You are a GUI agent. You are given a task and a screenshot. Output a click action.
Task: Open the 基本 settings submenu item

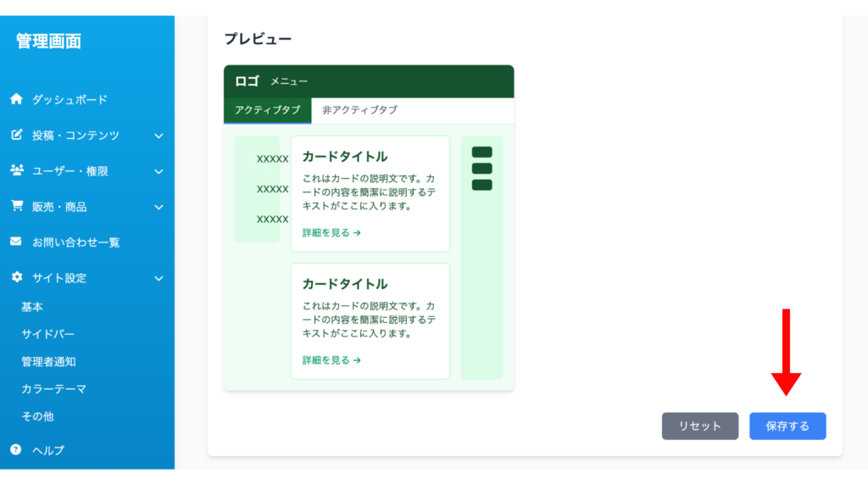tap(32, 307)
